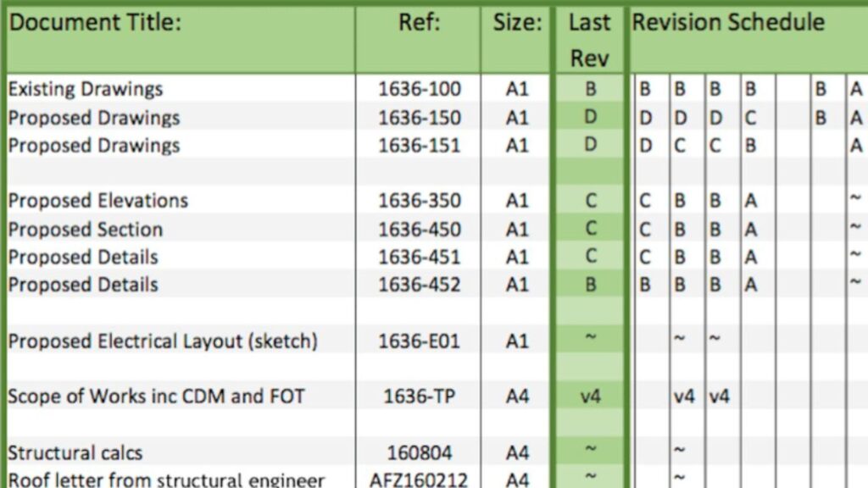
Task: Click the "Revision Schedule" header
Action: [727, 23]
